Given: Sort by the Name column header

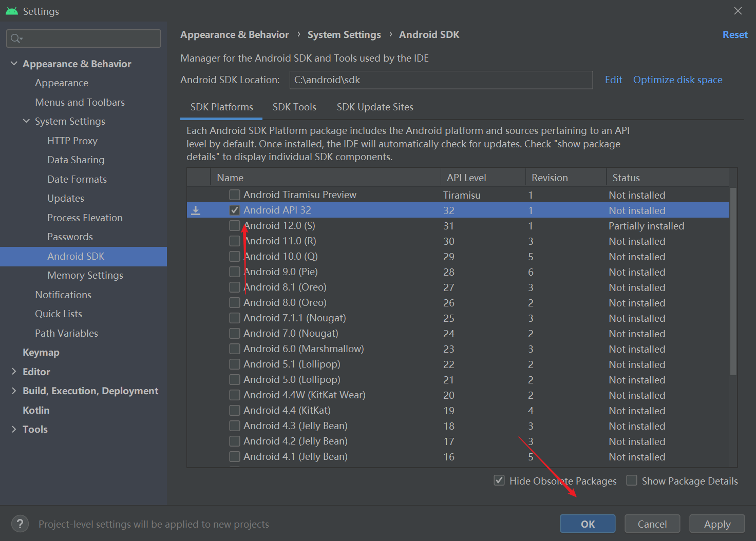Looking at the screenshot, I should [326, 178].
